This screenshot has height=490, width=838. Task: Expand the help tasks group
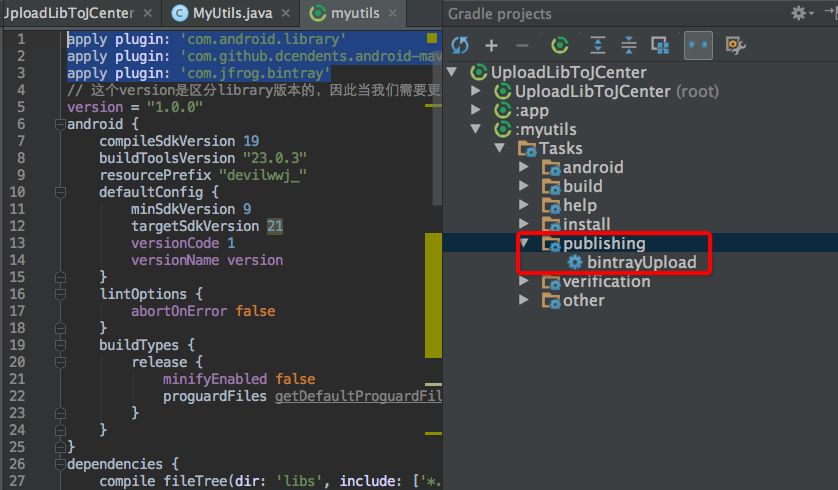[524, 205]
